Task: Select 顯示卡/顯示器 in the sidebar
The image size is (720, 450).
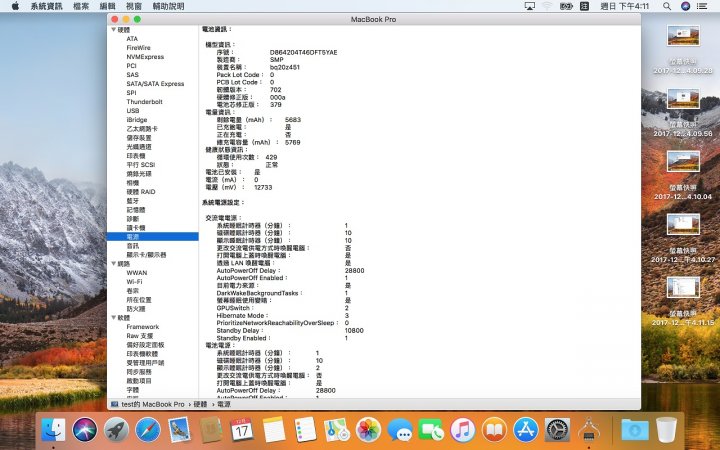Action: click(146, 255)
